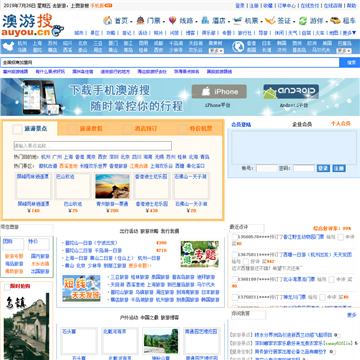360x360 pixels.
Task: Click the smartphones picture in the banner
Action: (43, 97)
